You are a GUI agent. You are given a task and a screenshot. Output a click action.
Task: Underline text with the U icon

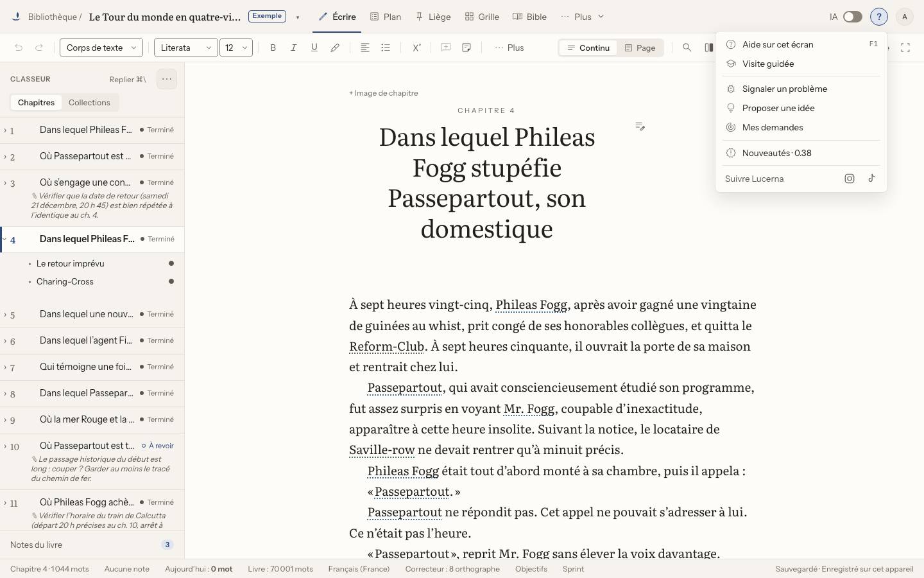tap(314, 48)
